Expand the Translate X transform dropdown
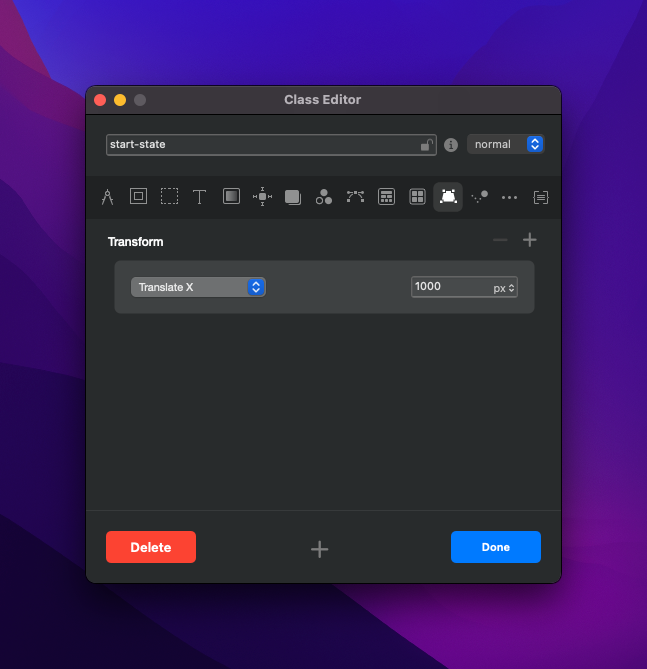647x669 pixels. pyautogui.click(x=198, y=287)
